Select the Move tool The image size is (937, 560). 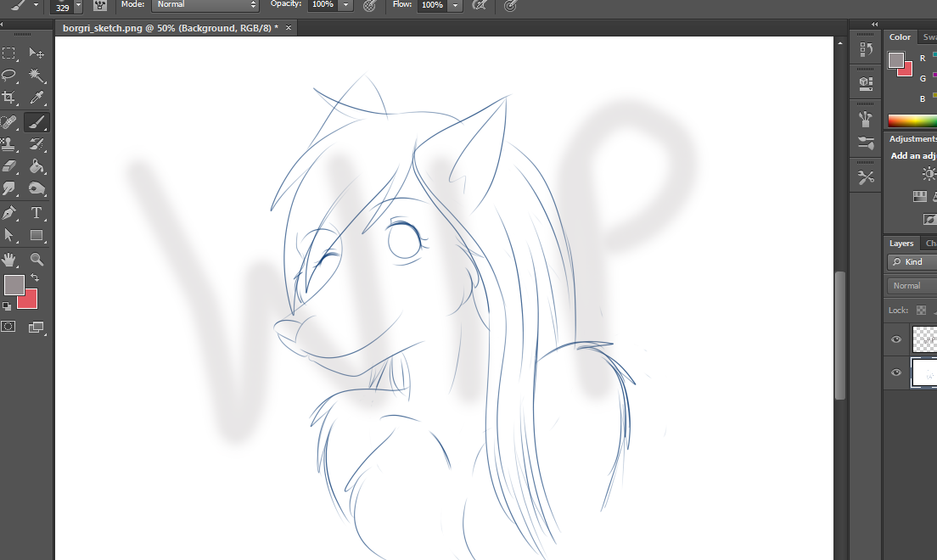point(36,53)
